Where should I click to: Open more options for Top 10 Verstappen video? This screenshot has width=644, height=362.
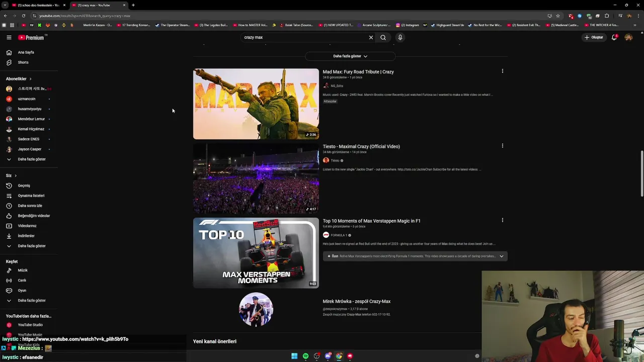click(x=502, y=220)
